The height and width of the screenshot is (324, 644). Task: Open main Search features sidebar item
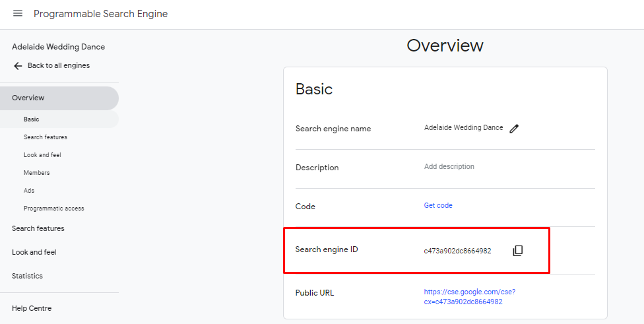(38, 228)
